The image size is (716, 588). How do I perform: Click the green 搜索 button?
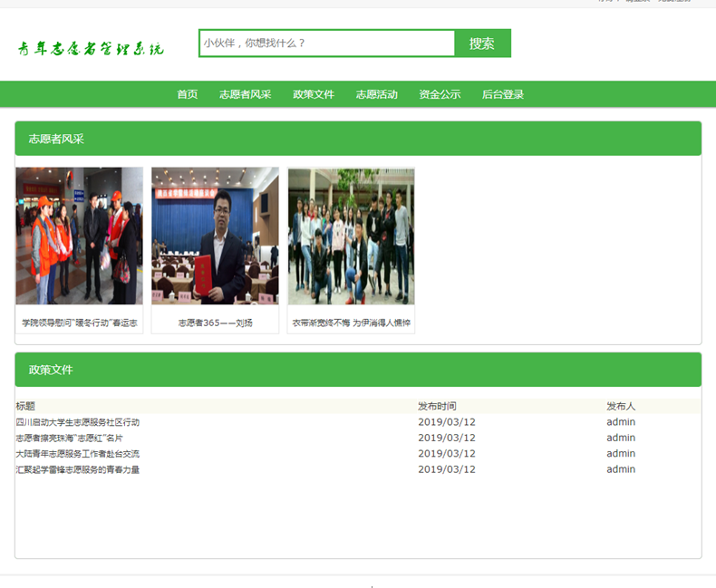[483, 43]
